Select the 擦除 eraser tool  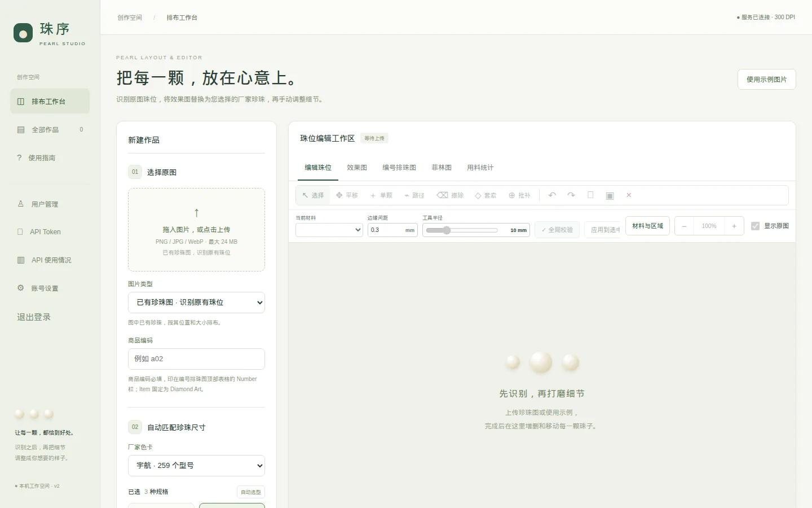coord(450,195)
